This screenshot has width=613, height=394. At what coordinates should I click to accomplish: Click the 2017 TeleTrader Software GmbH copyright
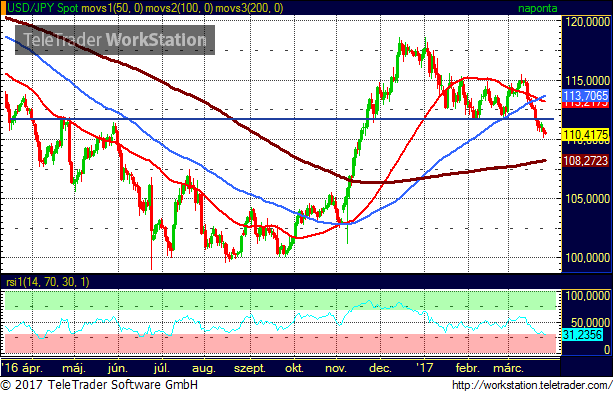tap(99, 385)
